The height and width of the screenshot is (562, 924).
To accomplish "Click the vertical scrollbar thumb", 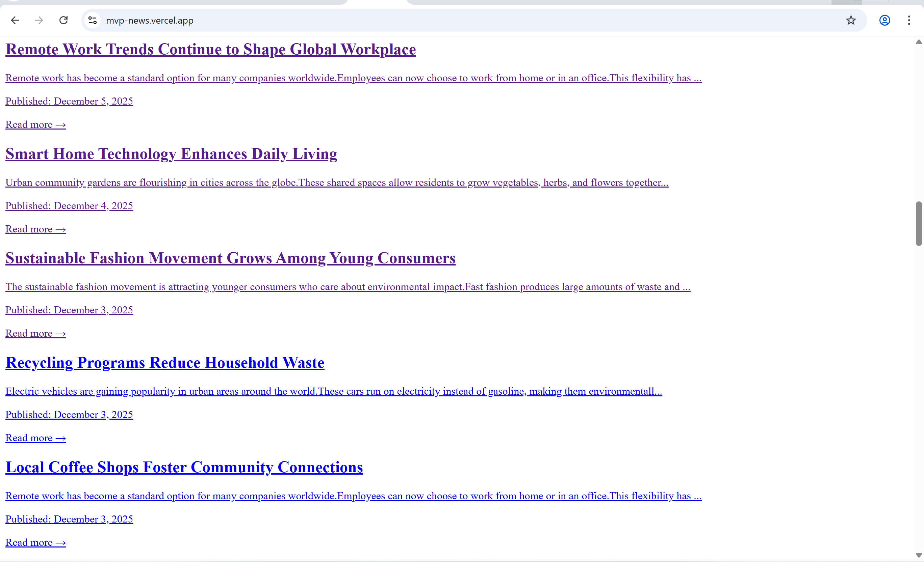I will point(918,223).
